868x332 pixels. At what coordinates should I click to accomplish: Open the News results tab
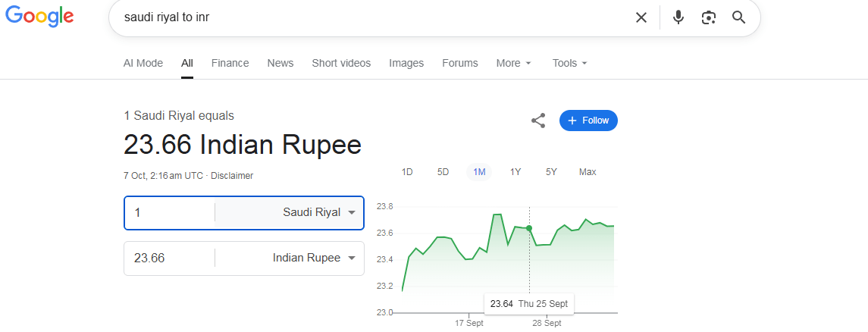tap(280, 63)
